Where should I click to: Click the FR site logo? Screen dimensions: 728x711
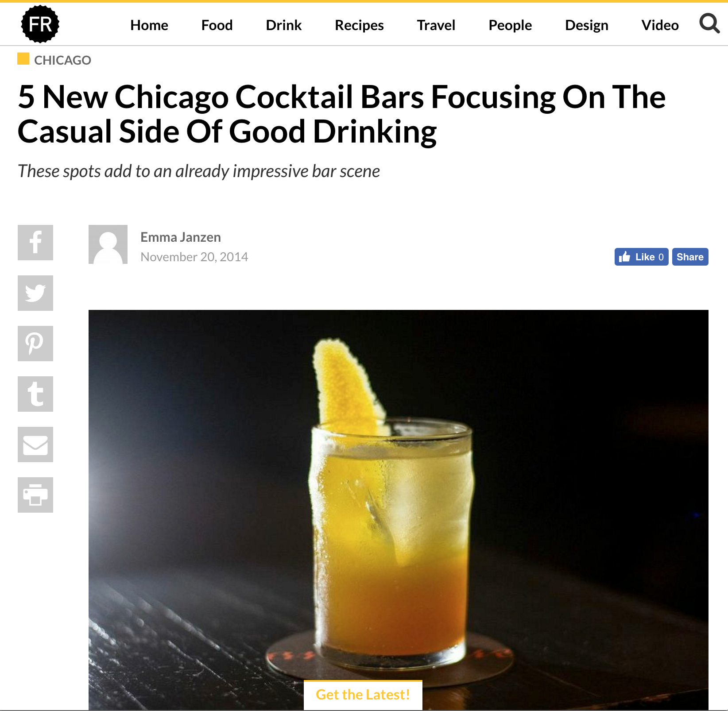tap(40, 24)
